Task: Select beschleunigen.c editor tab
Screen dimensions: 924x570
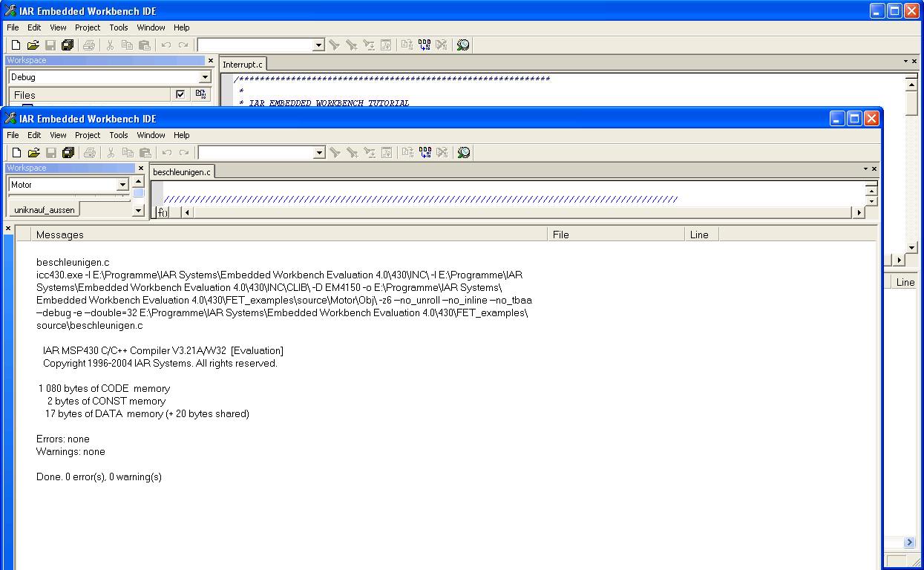Action: tap(182, 171)
